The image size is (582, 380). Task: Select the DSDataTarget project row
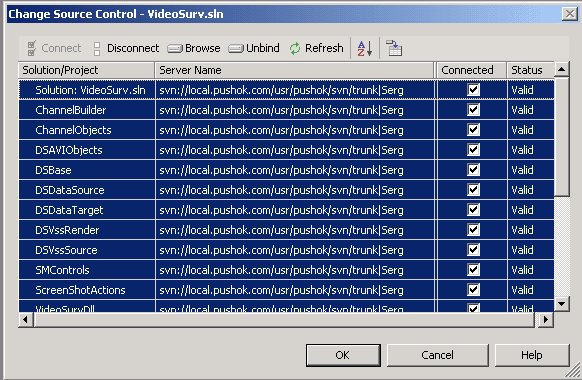tap(286, 210)
